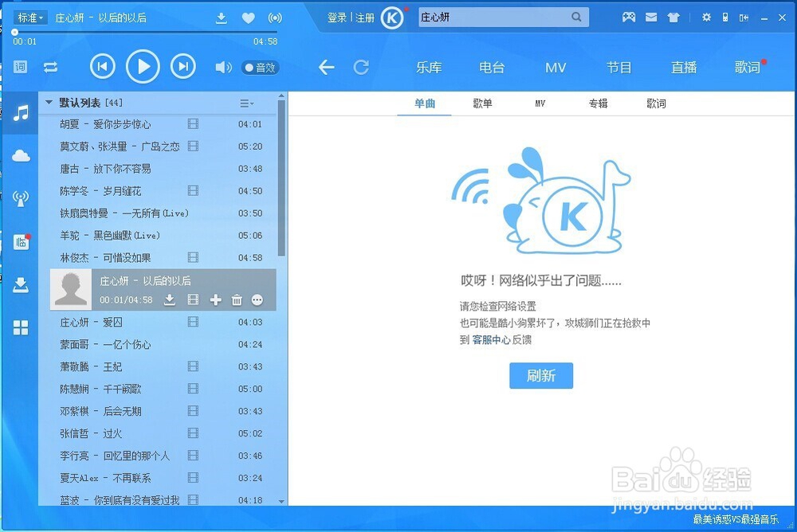Screen dimensions: 797x532
Task: Select song 庄心妍 - 爱囚
Action: pyautogui.click(x=163, y=323)
